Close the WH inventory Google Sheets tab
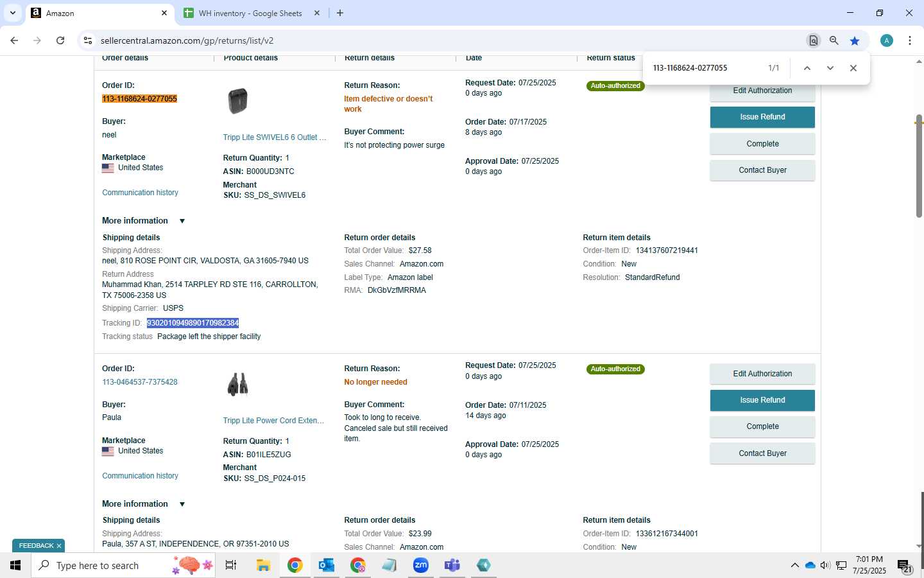 317,13
